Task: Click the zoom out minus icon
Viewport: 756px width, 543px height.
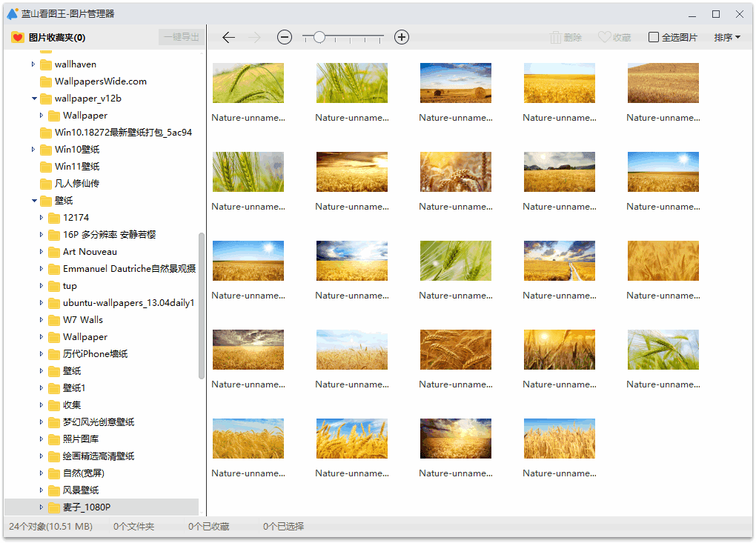Action: click(285, 37)
